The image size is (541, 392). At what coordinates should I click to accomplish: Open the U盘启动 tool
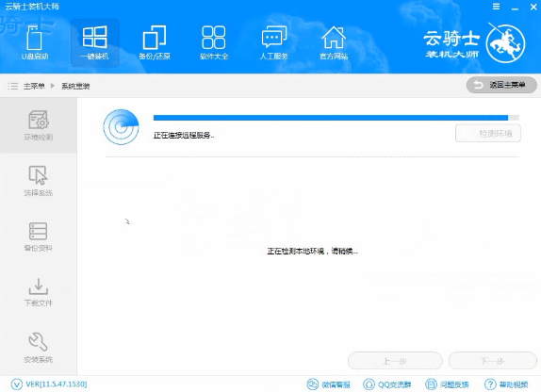(x=35, y=42)
